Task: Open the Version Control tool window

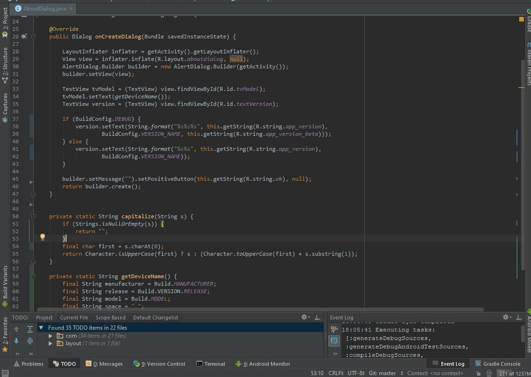Action: 160,364
